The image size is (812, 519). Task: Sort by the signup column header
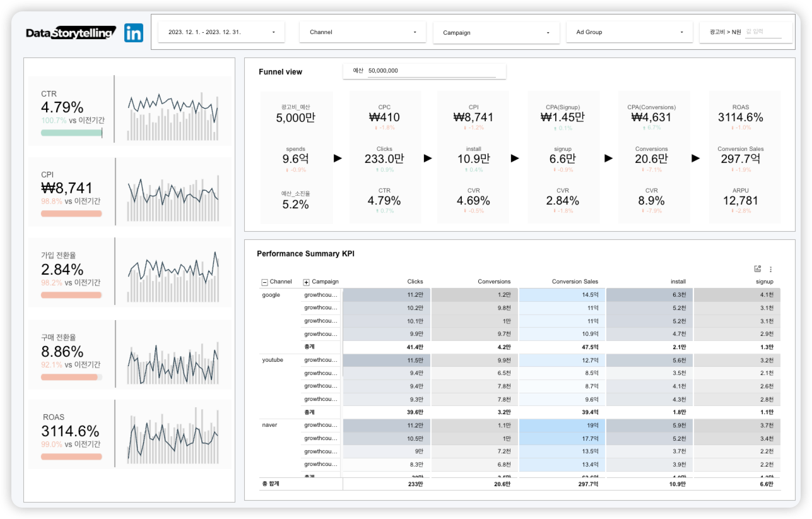coord(765,282)
